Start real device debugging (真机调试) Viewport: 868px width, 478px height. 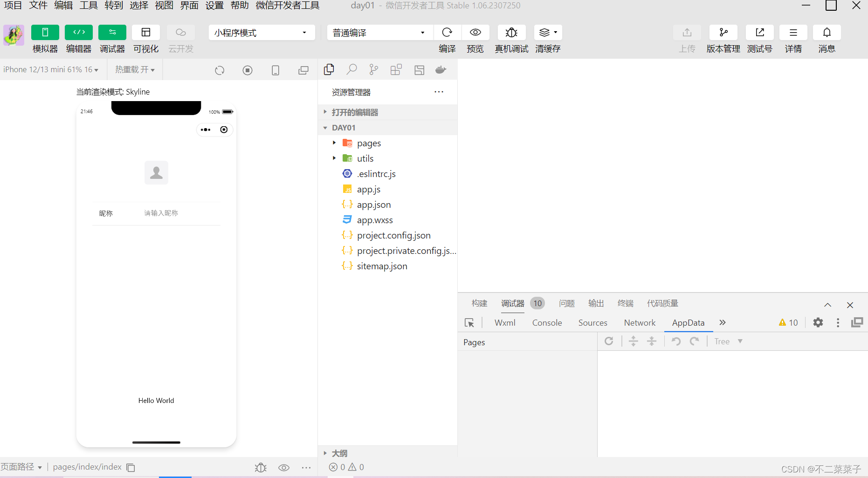[511, 33]
